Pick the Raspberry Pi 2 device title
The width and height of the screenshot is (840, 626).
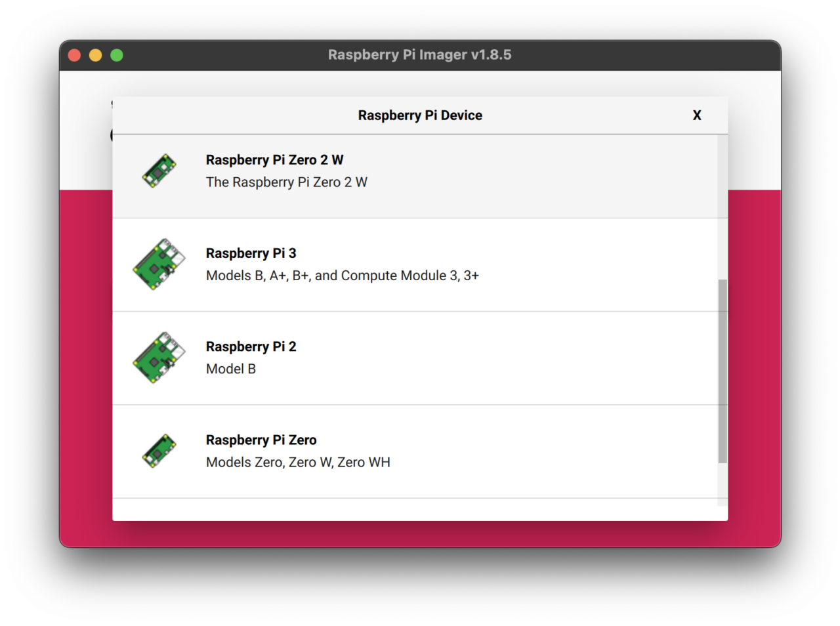coord(251,346)
